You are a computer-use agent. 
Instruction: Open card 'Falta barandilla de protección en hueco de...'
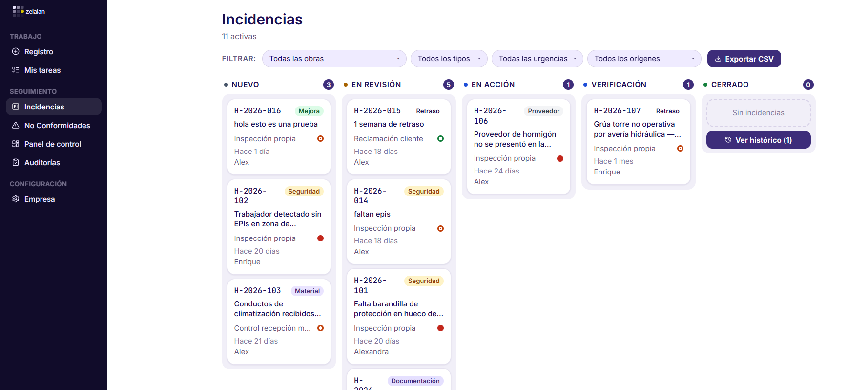click(399, 316)
